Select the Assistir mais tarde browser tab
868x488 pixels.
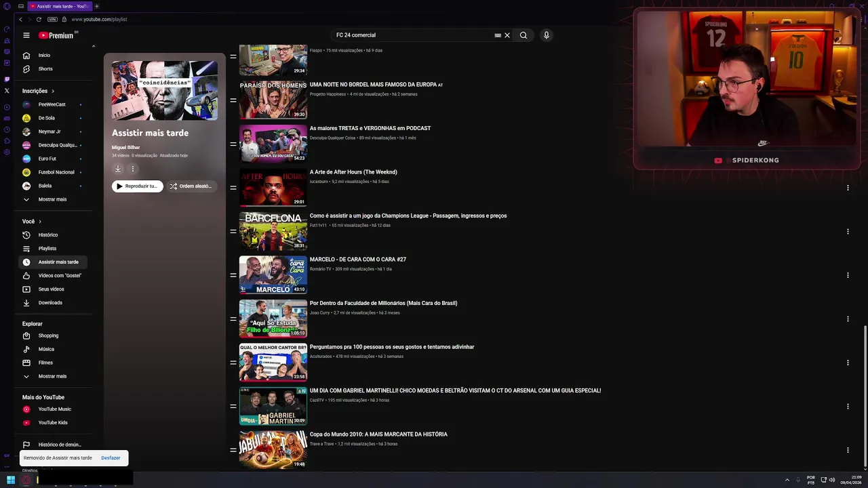pyautogui.click(x=60, y=6)
